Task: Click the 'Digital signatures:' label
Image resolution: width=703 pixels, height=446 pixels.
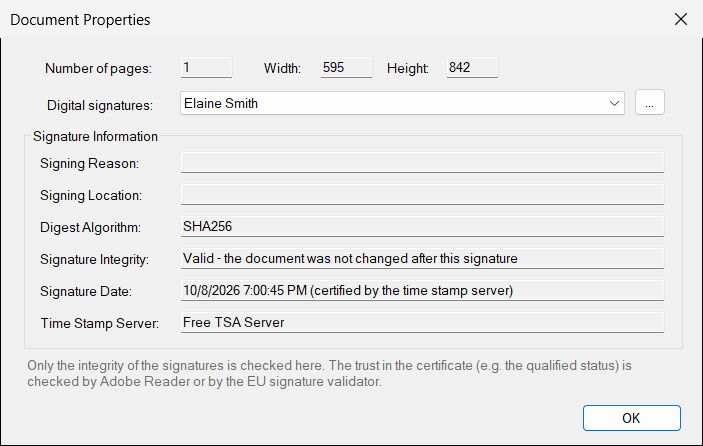Action: [x=100, y=105]
